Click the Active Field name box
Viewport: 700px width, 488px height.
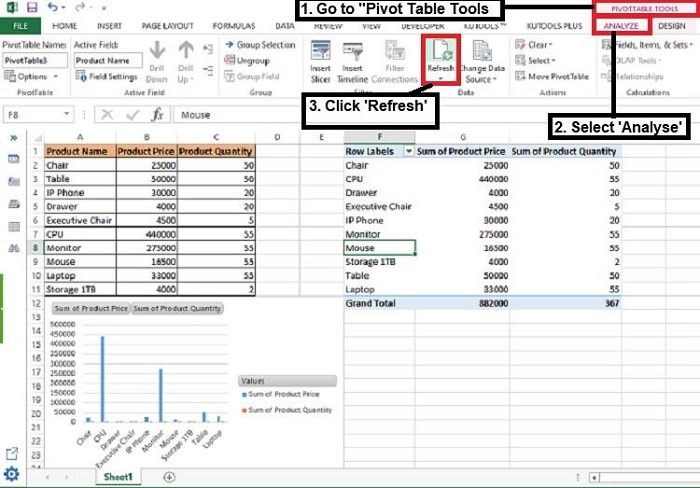tap(108, 60)
